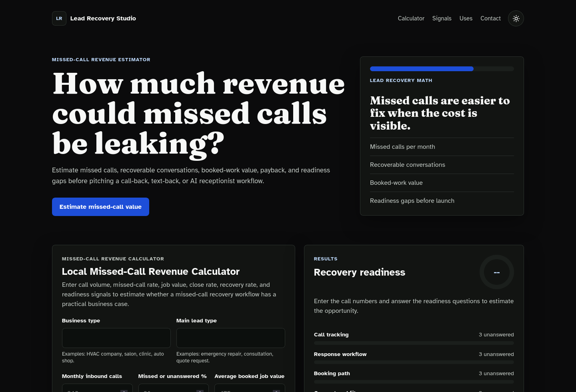Click '3 unanswered' beside Response workflow
This screenshot has width=576, height=392.
click(496, 354)
